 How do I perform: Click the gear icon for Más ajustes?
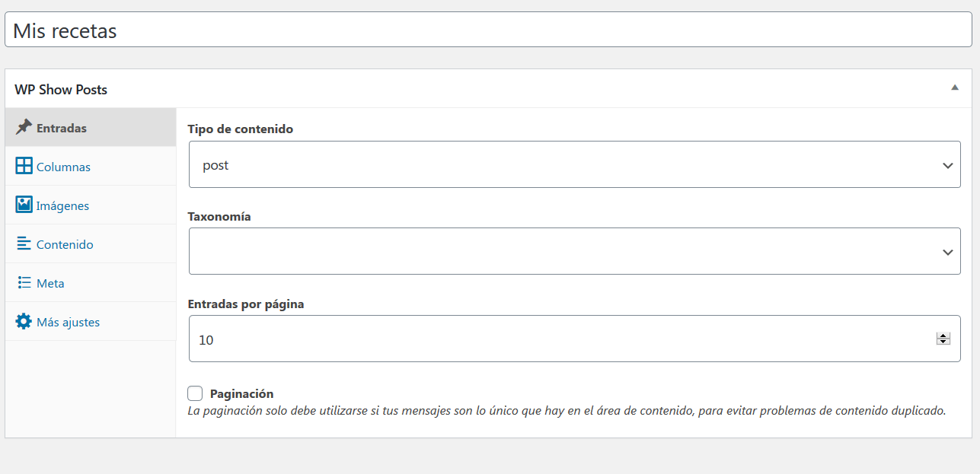[x=24, y=321]
